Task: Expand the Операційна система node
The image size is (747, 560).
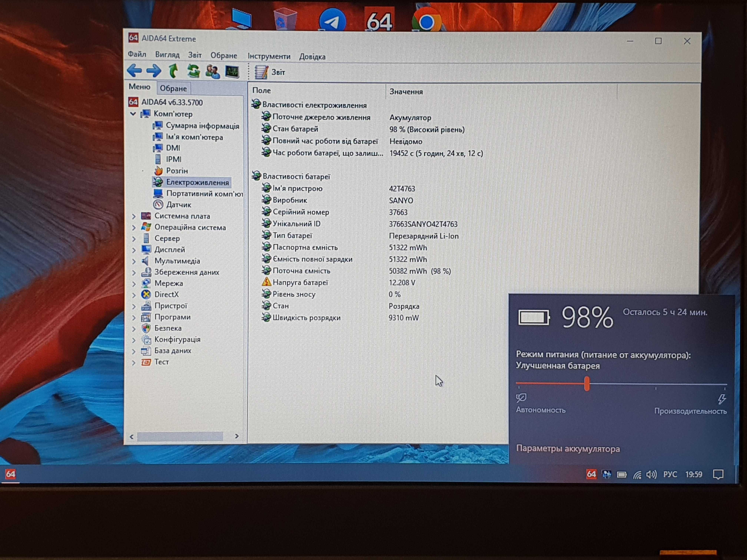Action: 133,228
